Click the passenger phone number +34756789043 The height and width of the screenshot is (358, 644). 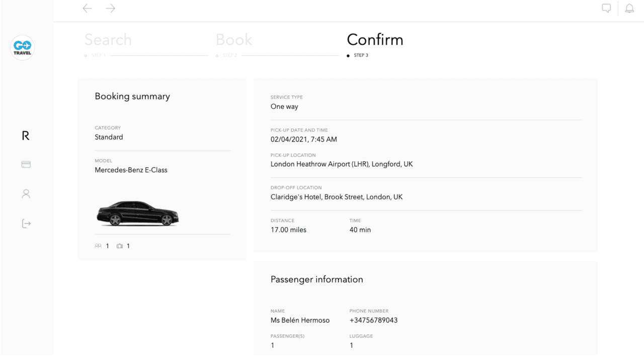(x=373, y=320)
